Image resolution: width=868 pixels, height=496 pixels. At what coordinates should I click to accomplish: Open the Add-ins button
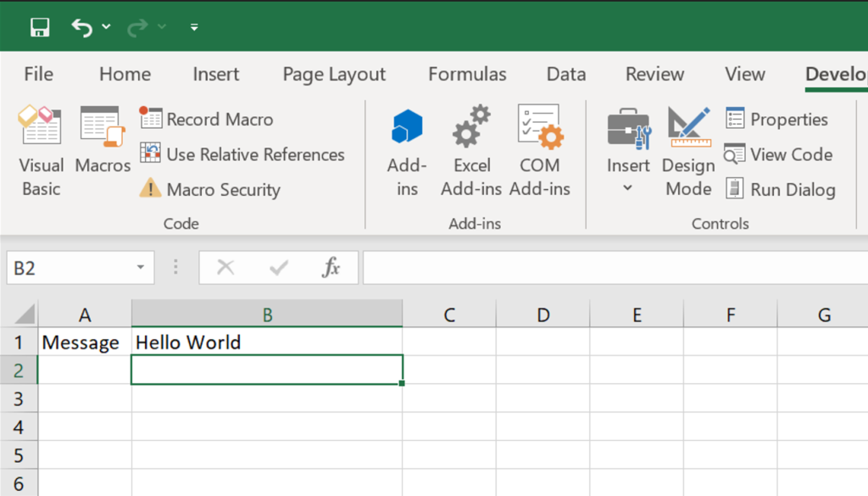click(407, 151)
